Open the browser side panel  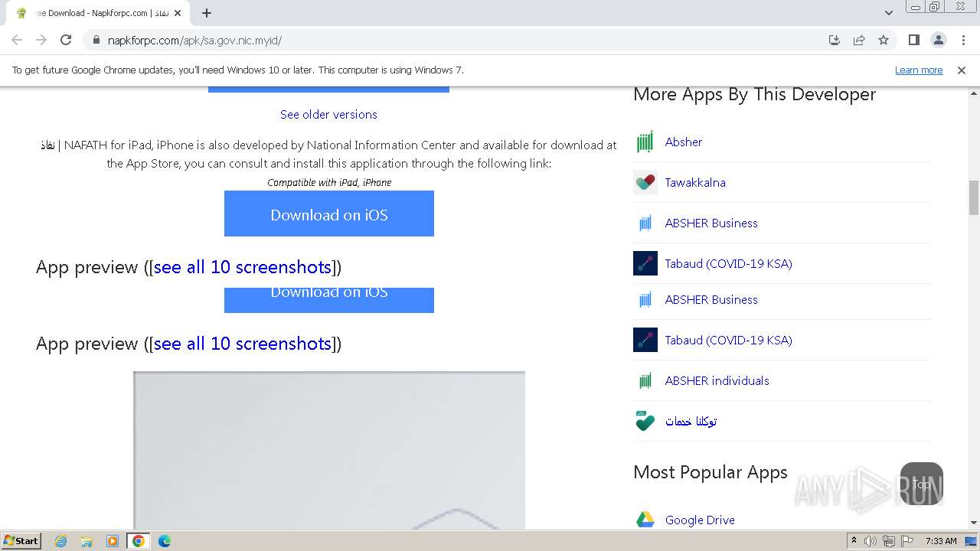click(913, 40)
